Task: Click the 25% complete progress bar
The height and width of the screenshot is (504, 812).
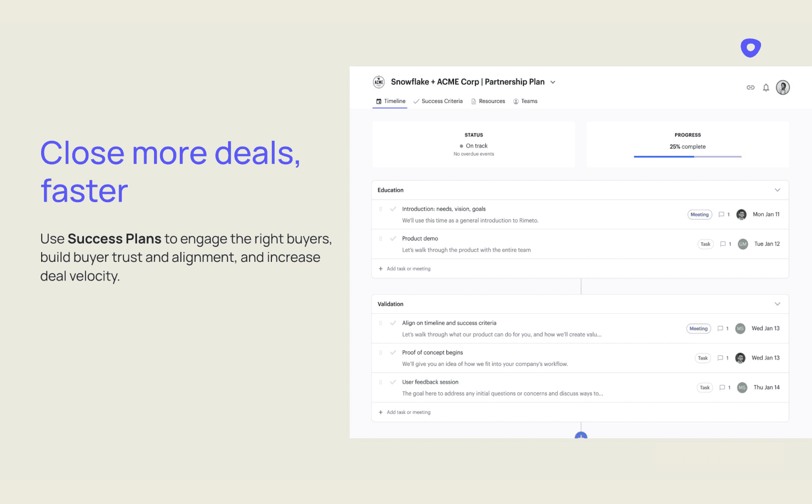Action: (x=688, y=157)
